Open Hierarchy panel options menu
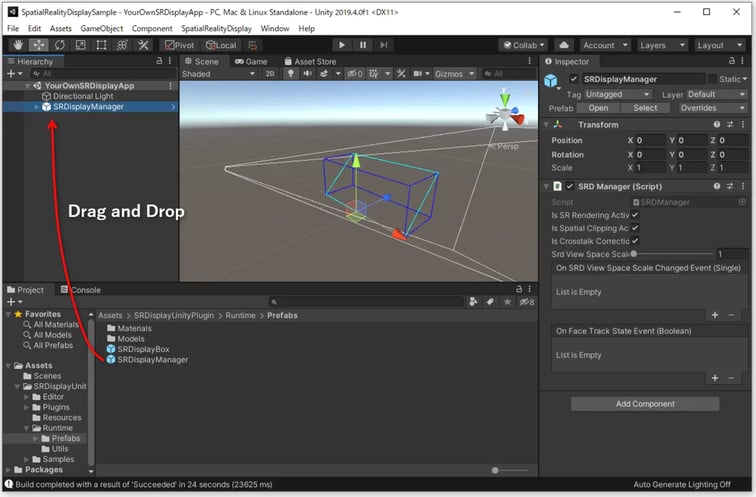 point(170,61)
